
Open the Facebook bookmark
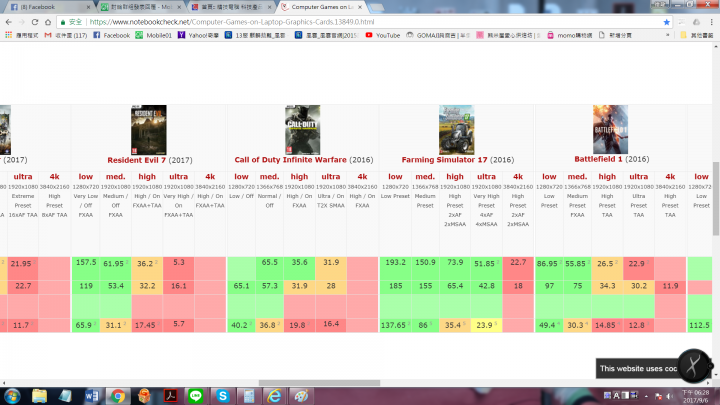[112, 35]
